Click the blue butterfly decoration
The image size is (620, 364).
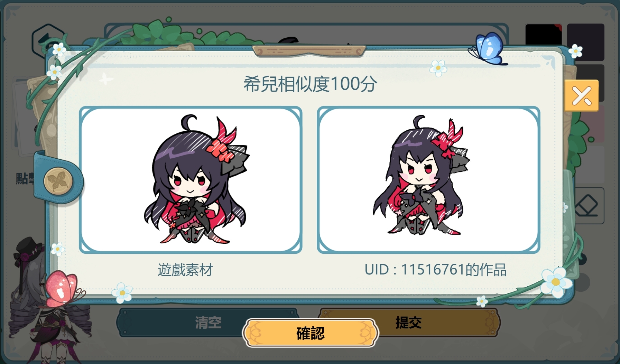point(488,48)
